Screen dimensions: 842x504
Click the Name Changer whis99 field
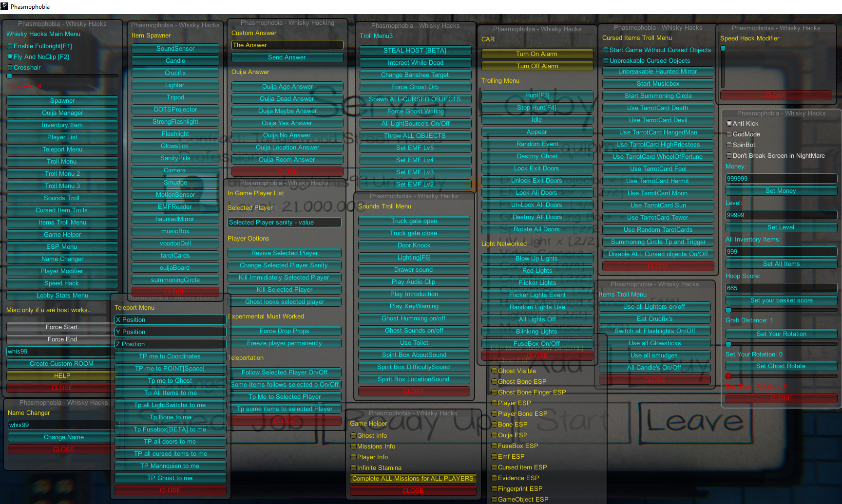click(64, 425)
